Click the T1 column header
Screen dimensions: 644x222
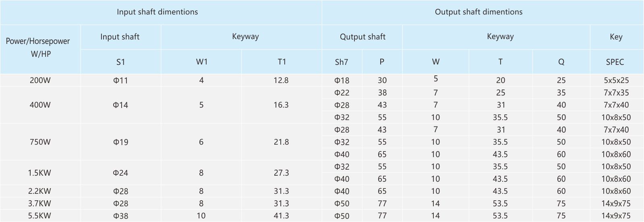coord(282,62)
